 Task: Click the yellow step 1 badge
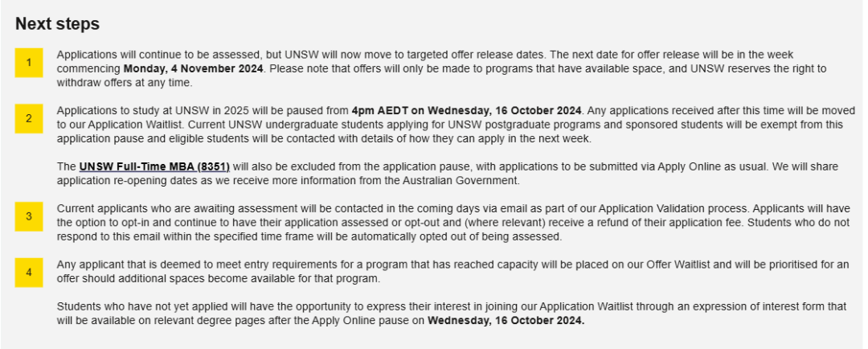pyautogui.click(x=29, y=64)
